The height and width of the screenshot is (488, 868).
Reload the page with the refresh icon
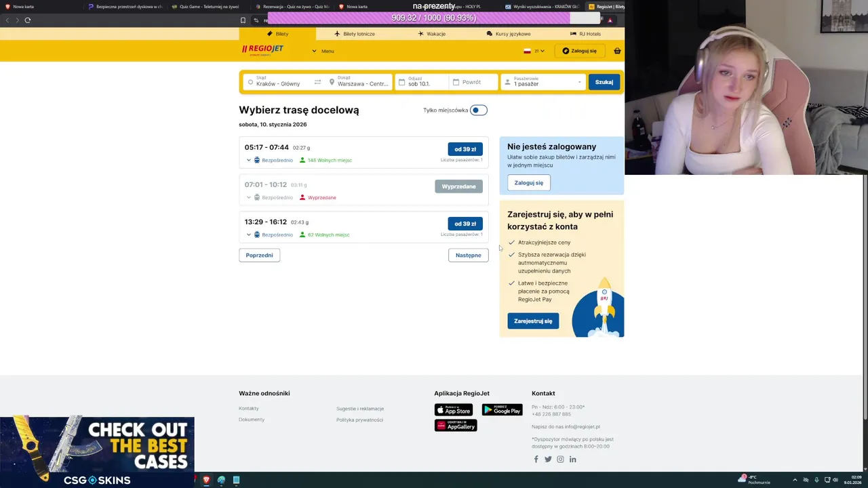click(28, 20)
